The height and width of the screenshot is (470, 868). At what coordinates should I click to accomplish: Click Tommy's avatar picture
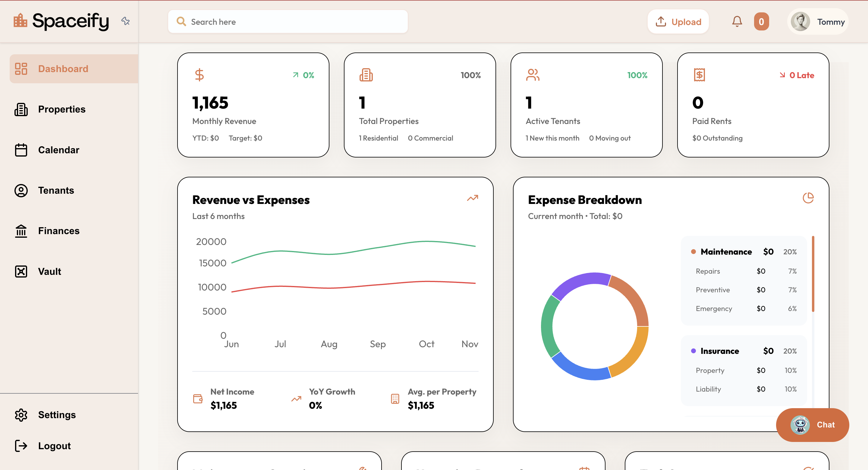(x=800, y=22)
